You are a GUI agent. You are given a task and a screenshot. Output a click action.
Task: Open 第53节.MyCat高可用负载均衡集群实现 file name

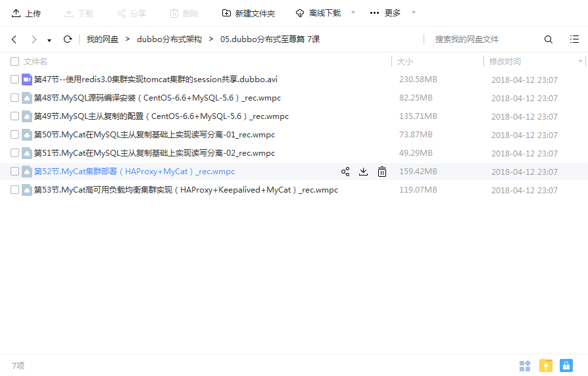point(186,190)
